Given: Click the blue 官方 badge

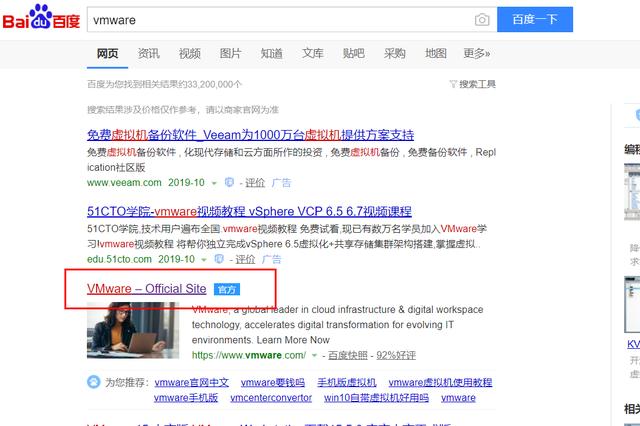Looking at the screenshot, I should click(227, 289).
